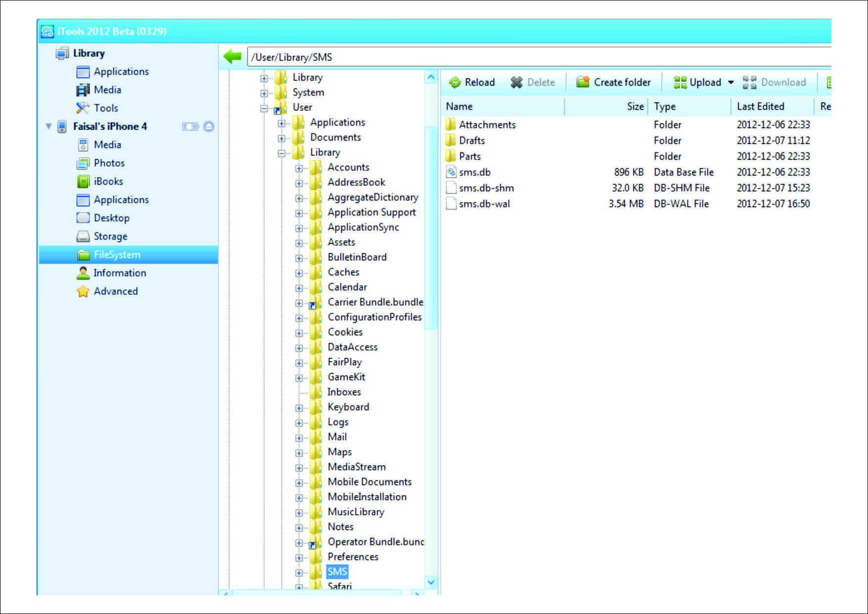Select the Calendar folder in tree
Image resolution: width=868 pixels, height=614 pixels.
coord(347,287)
